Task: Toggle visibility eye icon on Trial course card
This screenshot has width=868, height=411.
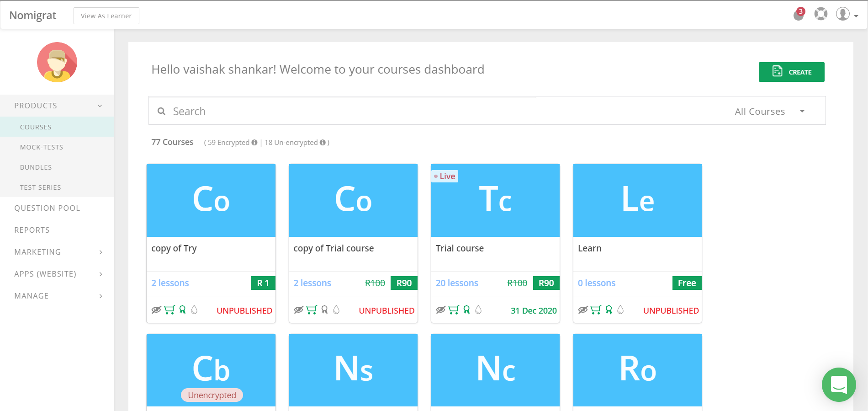Action: pos(440,310)
